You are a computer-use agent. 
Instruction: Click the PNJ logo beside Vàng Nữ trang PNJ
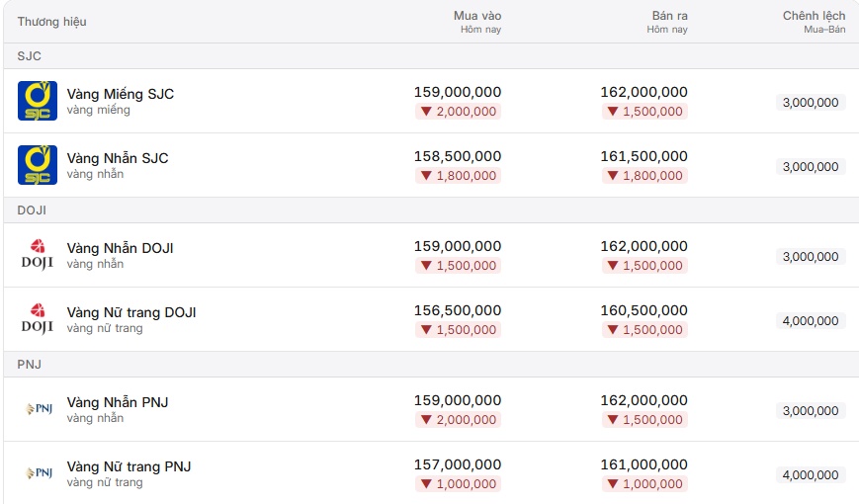[39, 472]
